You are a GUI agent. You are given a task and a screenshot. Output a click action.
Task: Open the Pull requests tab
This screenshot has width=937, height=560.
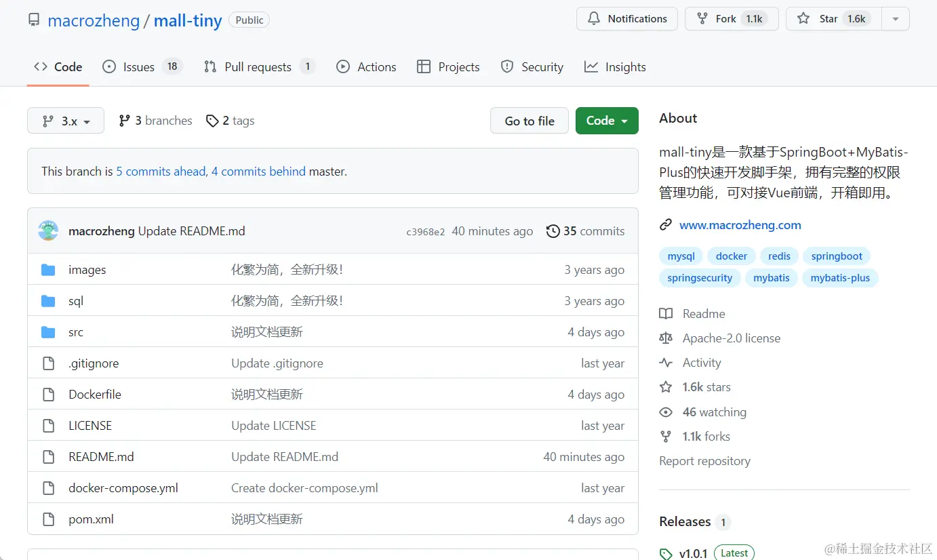pos(260,66)
